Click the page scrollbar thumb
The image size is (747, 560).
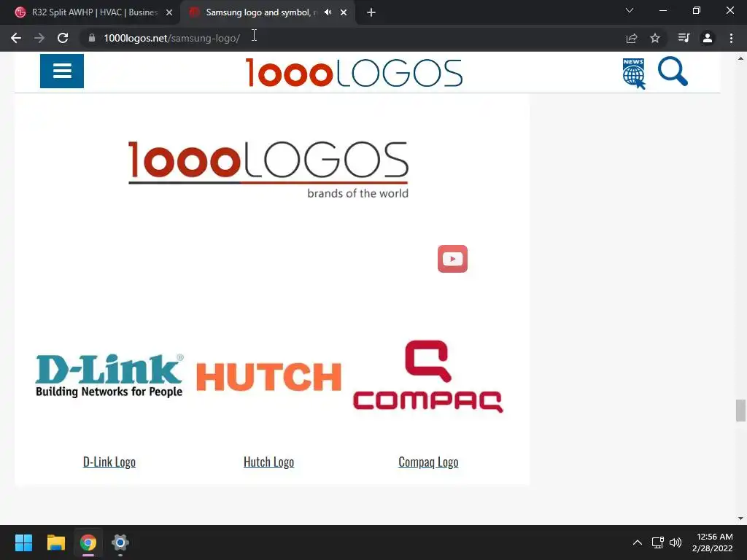(740, 411)
